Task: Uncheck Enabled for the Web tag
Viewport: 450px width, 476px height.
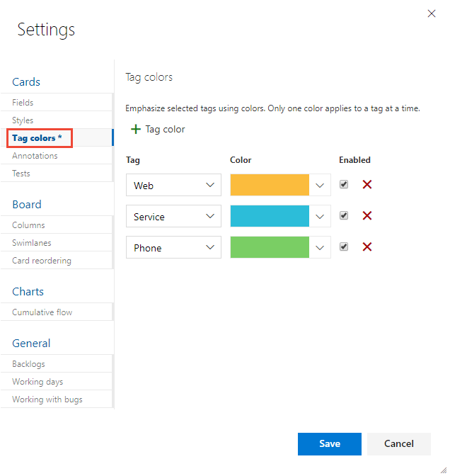Action: coord(344,185)
